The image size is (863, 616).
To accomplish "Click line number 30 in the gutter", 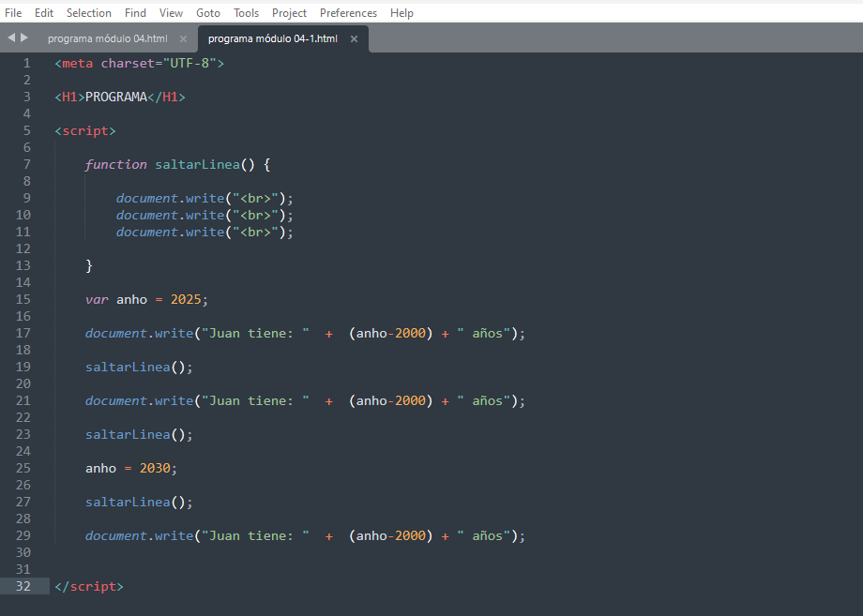I will tap(23, 552).
